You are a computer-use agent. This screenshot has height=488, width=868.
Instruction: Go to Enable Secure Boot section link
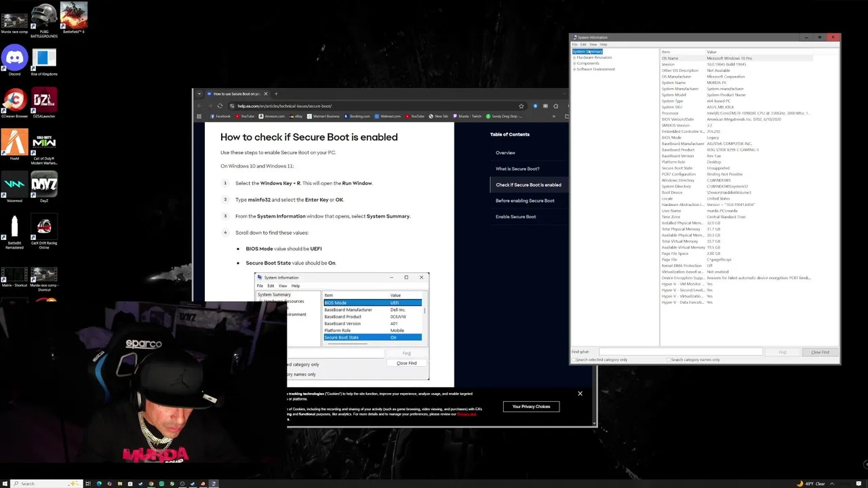point(515,217)
